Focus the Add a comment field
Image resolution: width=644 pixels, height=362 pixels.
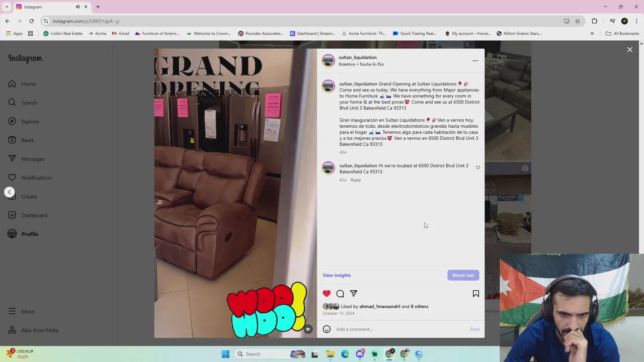401,329
